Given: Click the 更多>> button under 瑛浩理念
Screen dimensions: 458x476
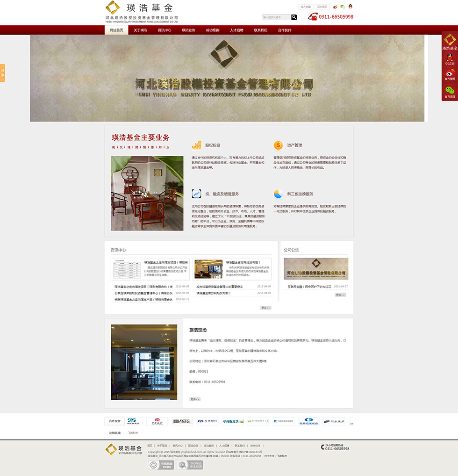Looking at the screenshot, I should [x=195, y=399].
